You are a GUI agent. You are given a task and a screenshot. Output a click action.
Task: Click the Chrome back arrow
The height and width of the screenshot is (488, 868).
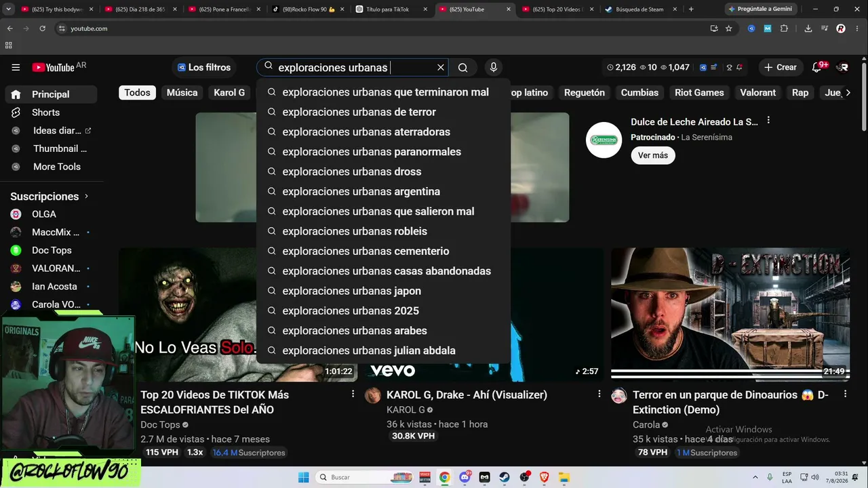9,28
